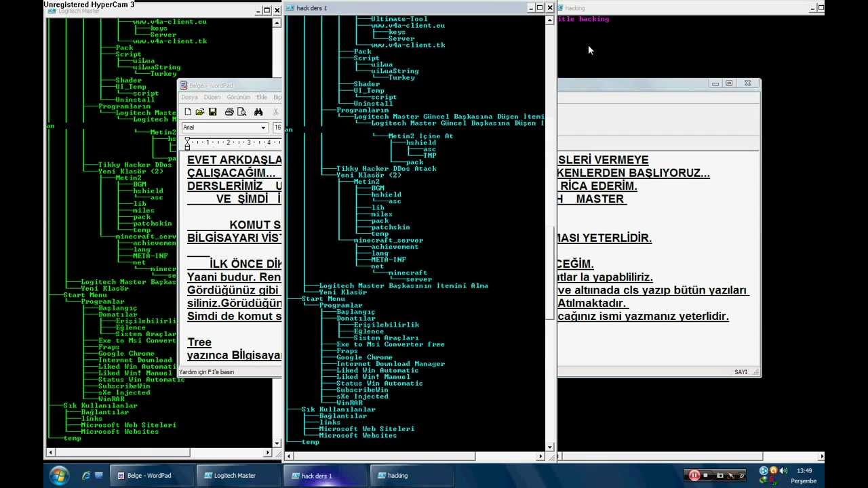Click the HyperCam snapshot camera icon
The image size is (868, 488).
[720, 476]
